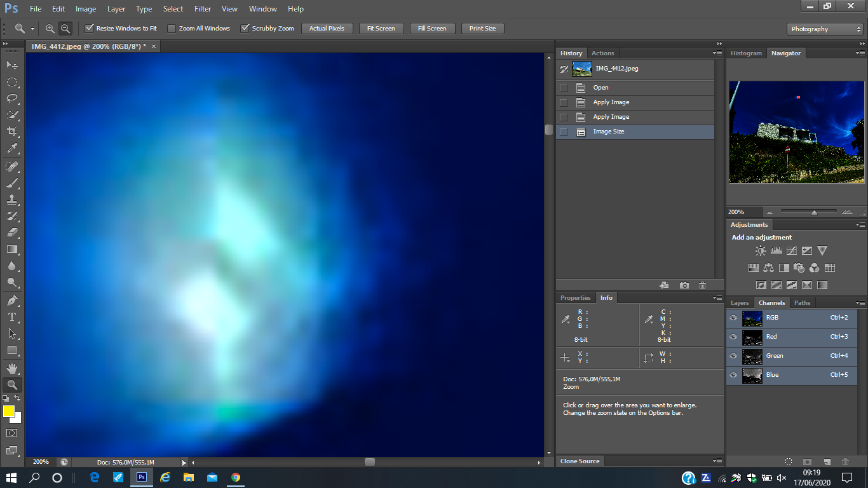Open the History panel options menu
The image size is (868, 488).
coord(717,53)
